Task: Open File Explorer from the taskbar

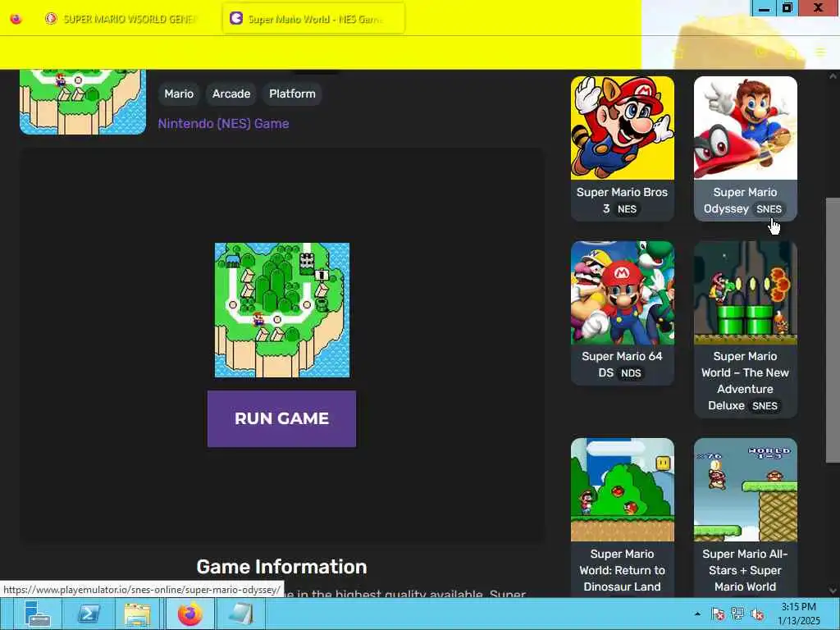Action: 138,614
